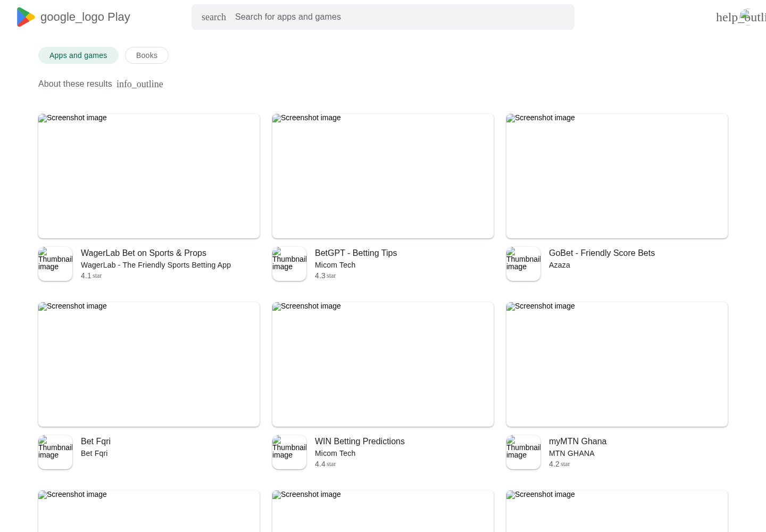Open WagerLab Bet on Sports & Props title
The height and width of the screenshot is (532, 766).
coord(144,253)
